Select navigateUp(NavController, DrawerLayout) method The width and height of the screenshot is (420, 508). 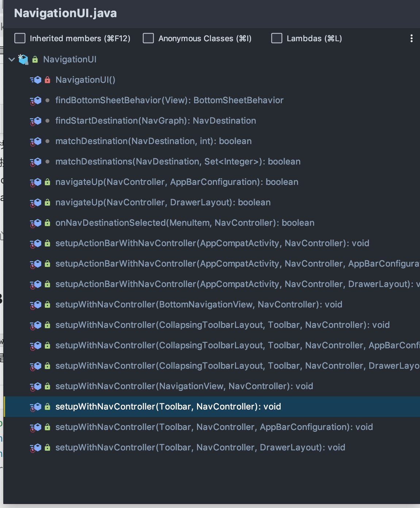[x=212, y=202]
